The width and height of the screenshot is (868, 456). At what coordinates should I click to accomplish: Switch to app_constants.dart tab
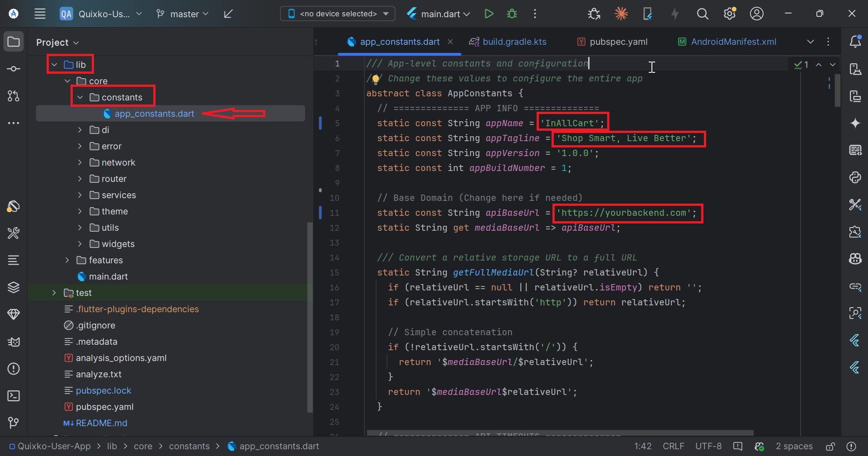pos(400,42)
